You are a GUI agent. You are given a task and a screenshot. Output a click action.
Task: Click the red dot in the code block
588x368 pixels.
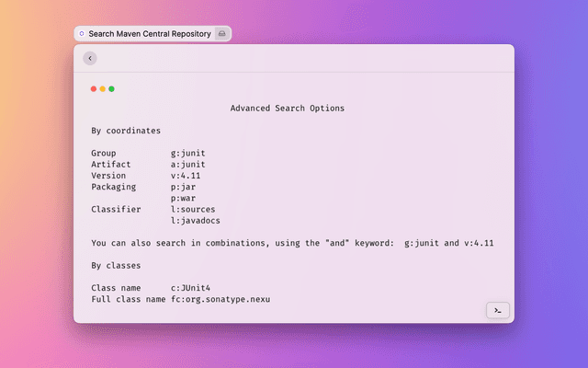(x=94, y=89)
